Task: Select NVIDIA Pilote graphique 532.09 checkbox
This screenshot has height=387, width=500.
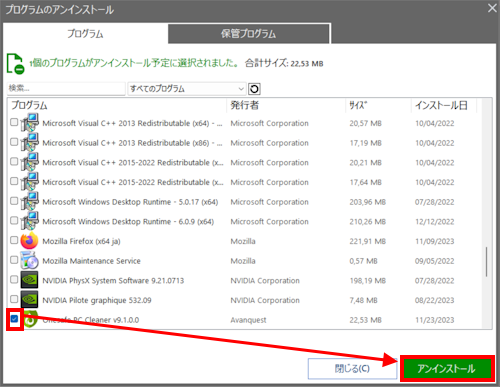Action: [14, 299]
